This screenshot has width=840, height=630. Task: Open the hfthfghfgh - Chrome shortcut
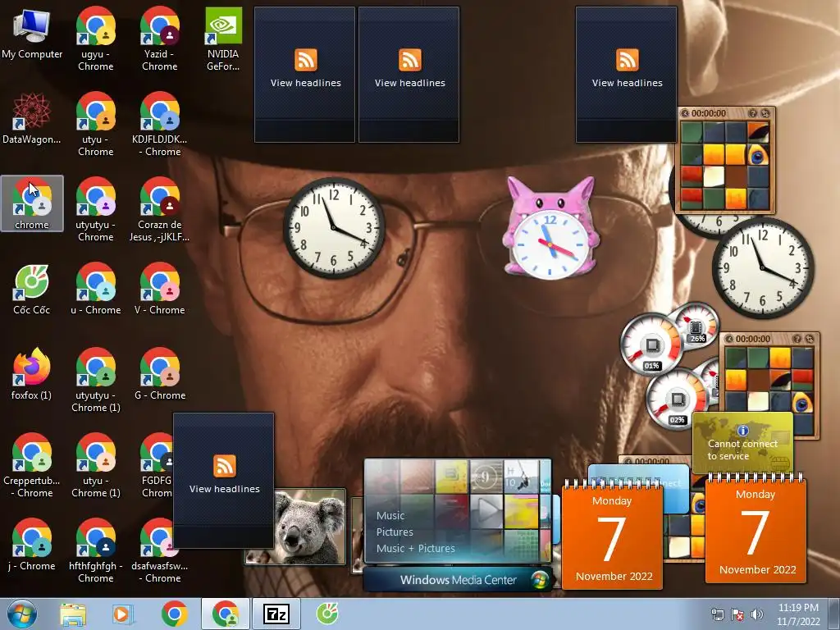click(95, 550)
